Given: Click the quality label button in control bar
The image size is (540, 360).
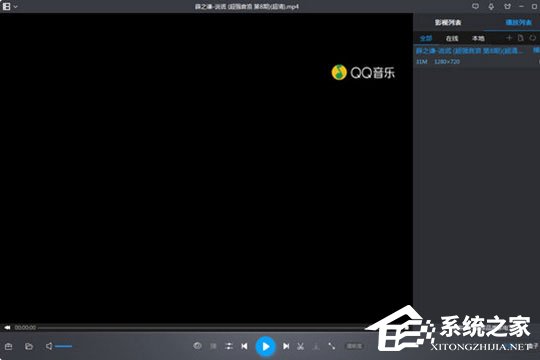Looking at the screenshot, I should coord(354,346).
